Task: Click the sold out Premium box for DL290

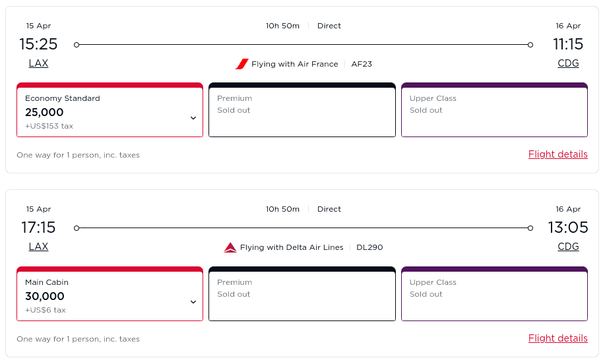Action: (x=302, y=295)
